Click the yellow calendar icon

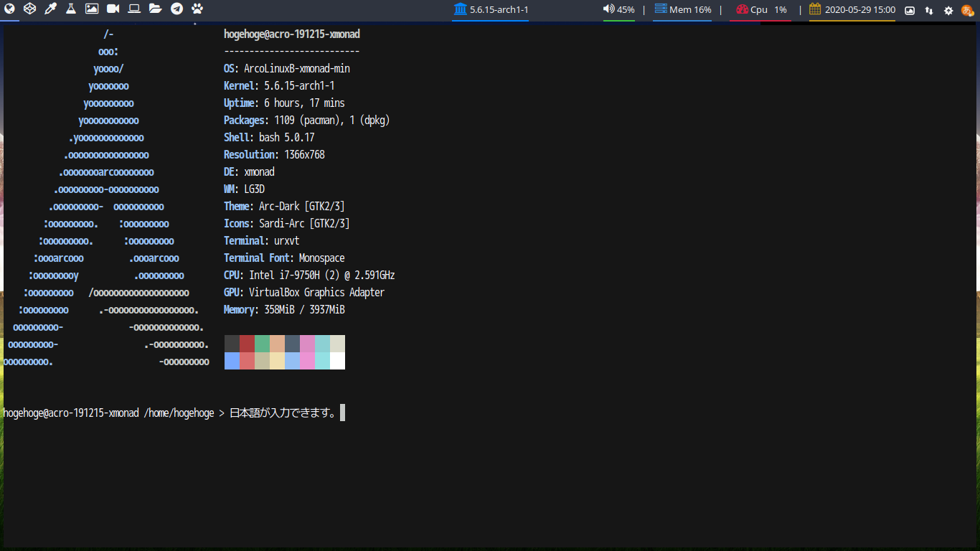point(815,9)
